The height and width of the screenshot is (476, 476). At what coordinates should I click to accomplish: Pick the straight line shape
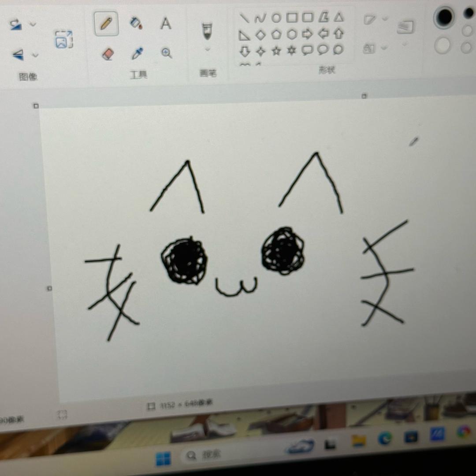244,19
